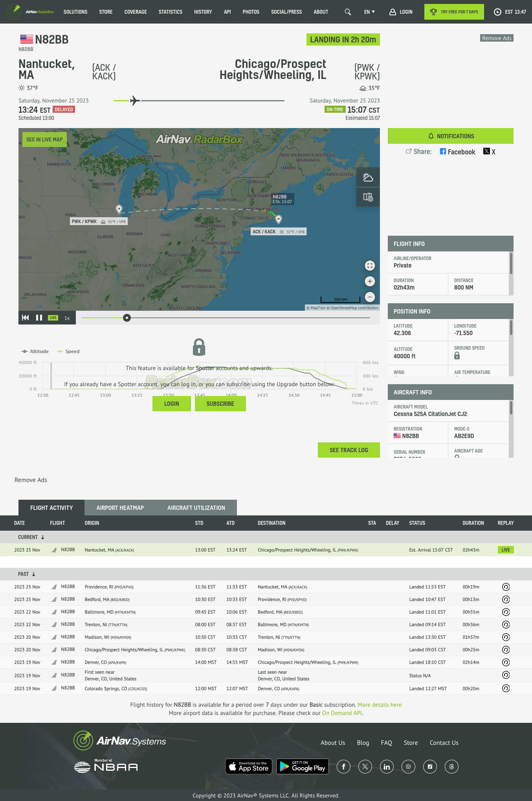The height and width of the screenshot is (801, 532).
Task: Open the More details here link
Action: pos(380,705)
